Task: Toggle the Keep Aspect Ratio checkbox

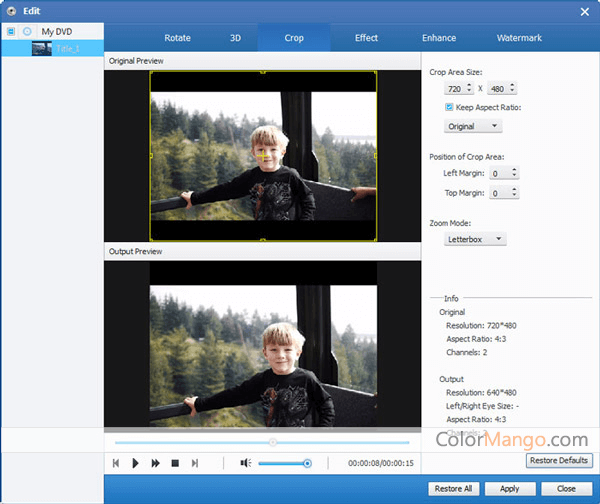Action: coord(450,107)
